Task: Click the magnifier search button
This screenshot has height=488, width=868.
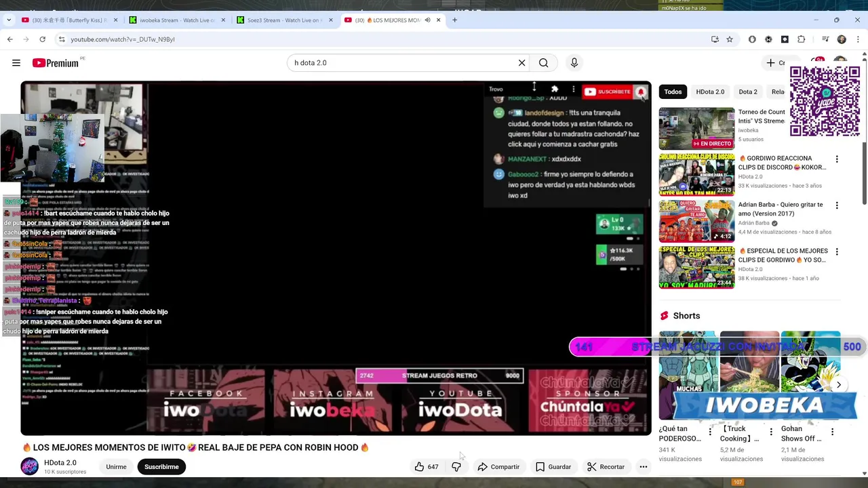Action: click(543, 63)
